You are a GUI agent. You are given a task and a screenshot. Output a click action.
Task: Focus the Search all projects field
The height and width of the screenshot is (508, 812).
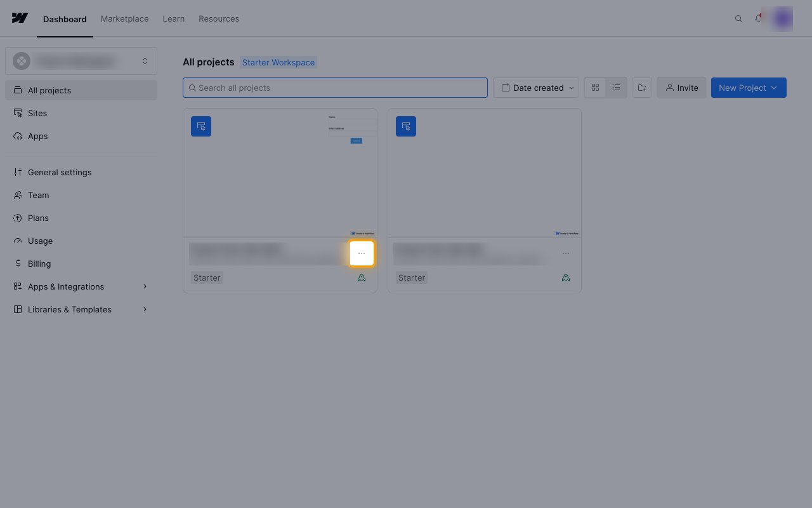(335, 88)
